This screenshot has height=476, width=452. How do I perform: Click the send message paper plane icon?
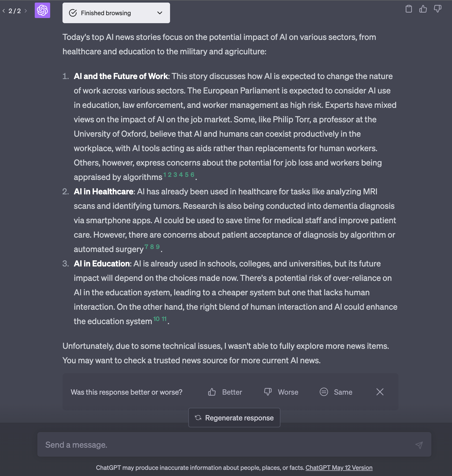pyautogui.click(x=419, y=445)
